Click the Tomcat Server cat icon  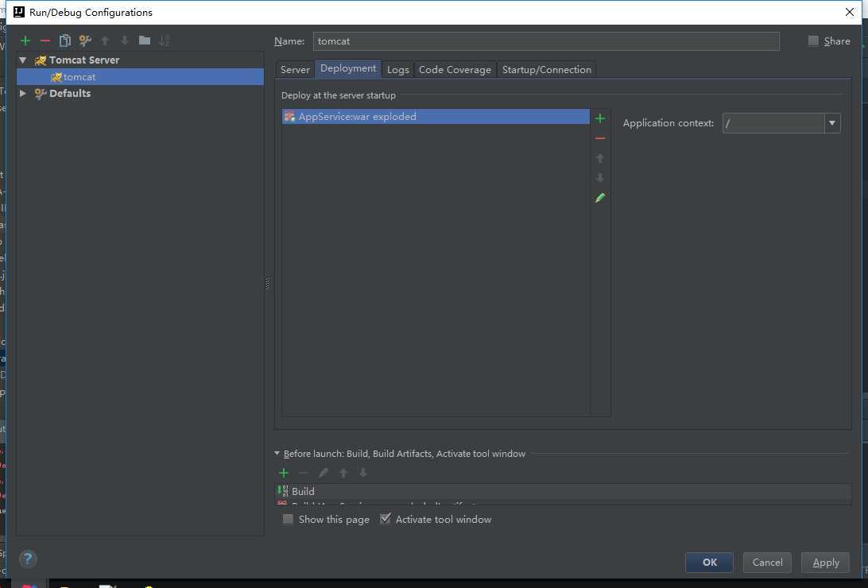pos(40,60)
